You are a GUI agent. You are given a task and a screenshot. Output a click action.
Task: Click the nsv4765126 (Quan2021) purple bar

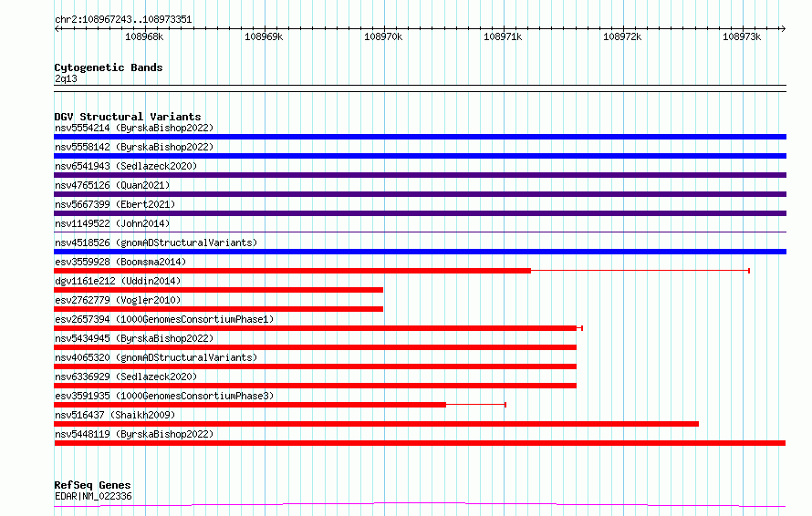(420, 194)
